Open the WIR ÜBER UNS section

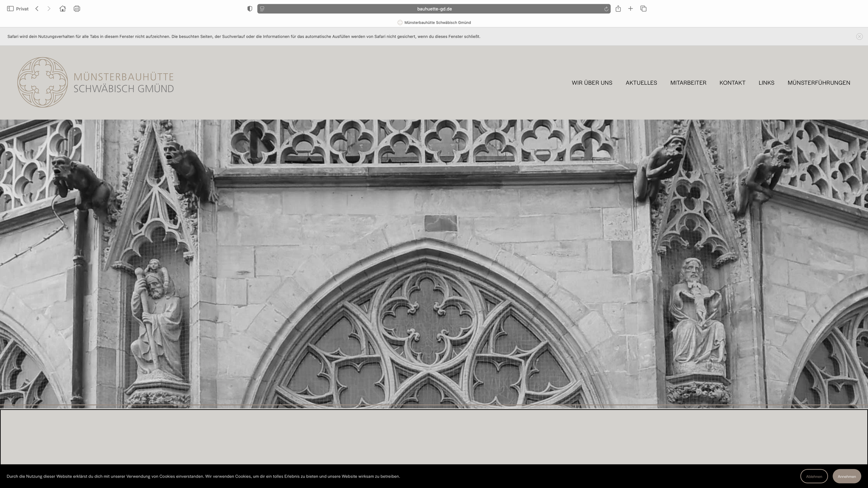pyautogui.click(x=592, y=83)
